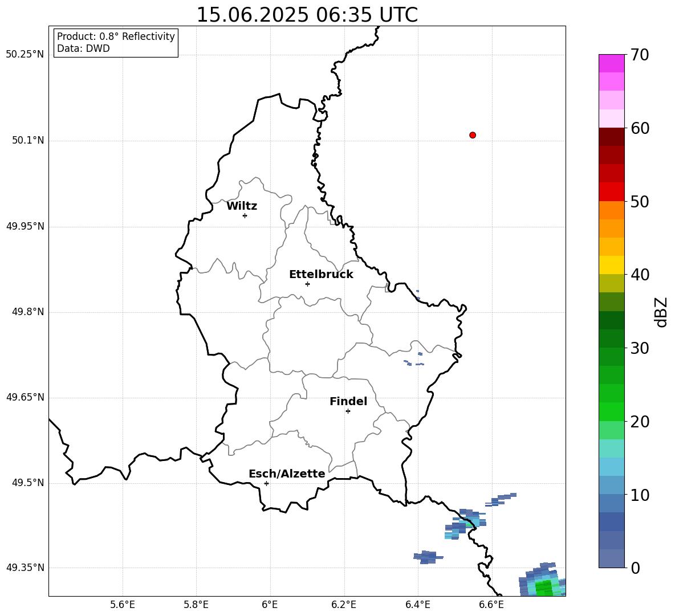The height and width of the screenshot is (616, 675).
Task: Click the green radar echo at bottom right
Action: pos(544,588)
